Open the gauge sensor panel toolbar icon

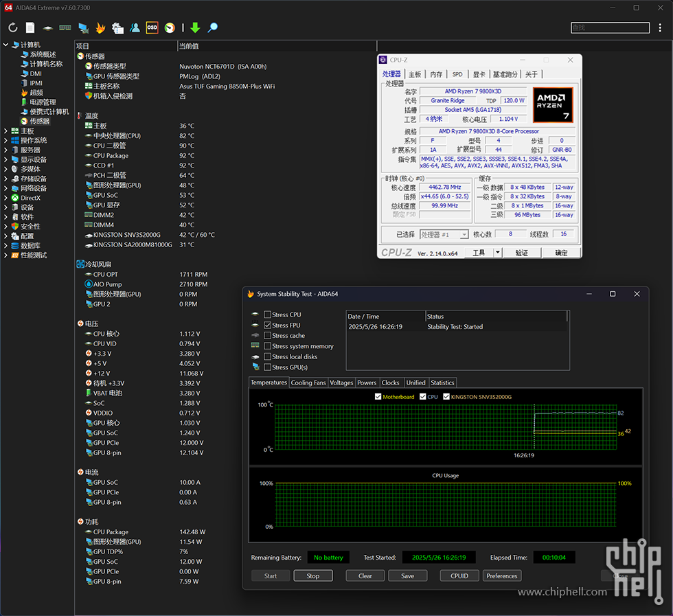(x=170, y=28)
